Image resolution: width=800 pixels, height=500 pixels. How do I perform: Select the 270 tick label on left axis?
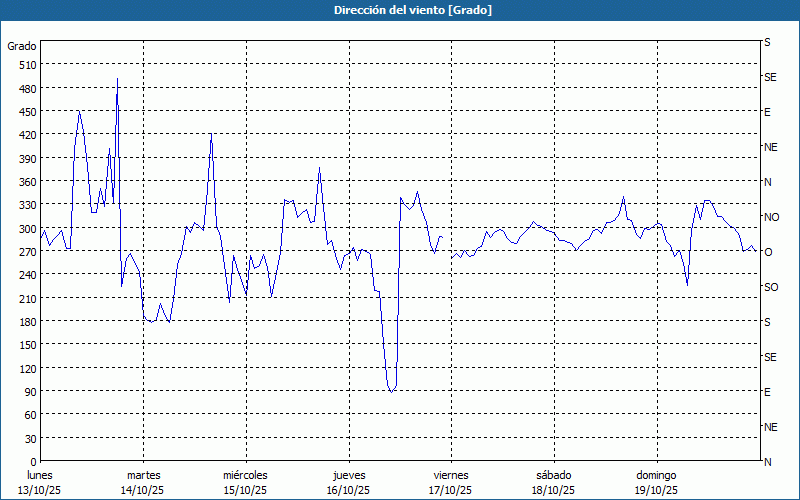(25, 252)
